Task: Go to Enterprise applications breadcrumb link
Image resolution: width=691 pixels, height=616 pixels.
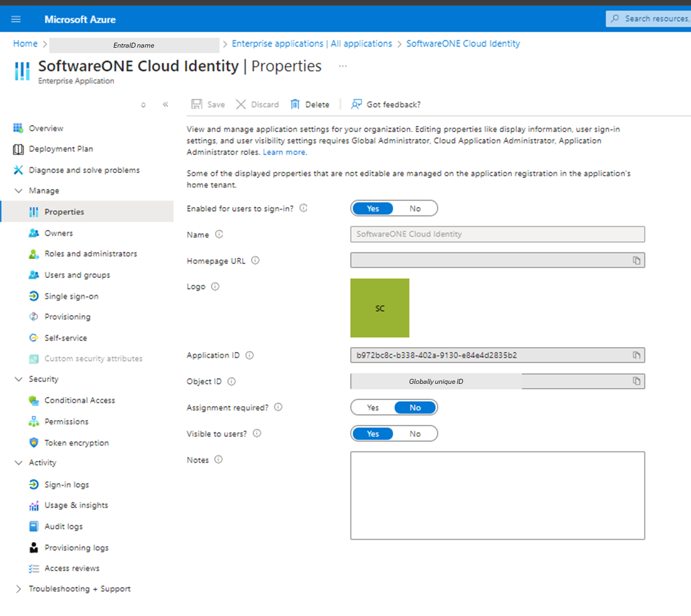Action: click(x=312, y=44)
